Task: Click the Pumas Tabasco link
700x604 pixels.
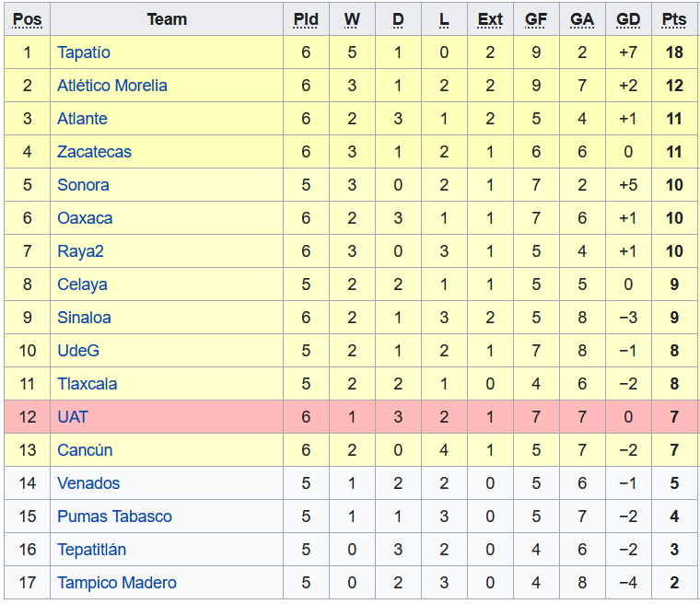Action: [x=114, y=517]
